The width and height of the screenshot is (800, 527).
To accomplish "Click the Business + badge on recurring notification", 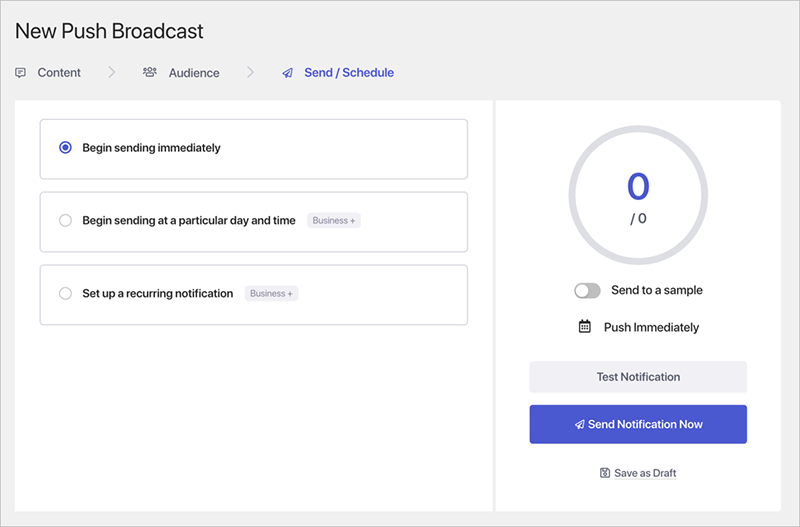I will click(x=271, y=294).
